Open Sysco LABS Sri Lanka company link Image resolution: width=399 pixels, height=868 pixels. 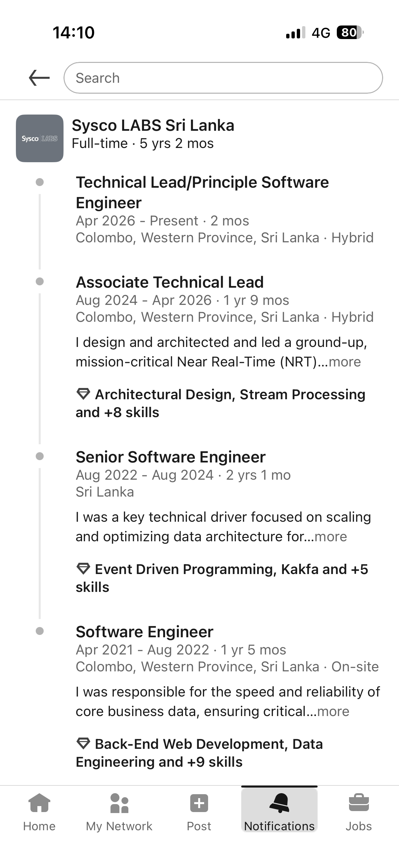(x=153, y=125)
